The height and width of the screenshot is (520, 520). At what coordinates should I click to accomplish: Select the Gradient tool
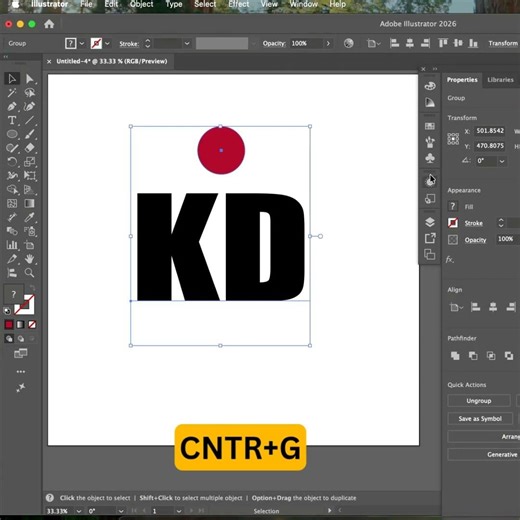coord(29,203)
